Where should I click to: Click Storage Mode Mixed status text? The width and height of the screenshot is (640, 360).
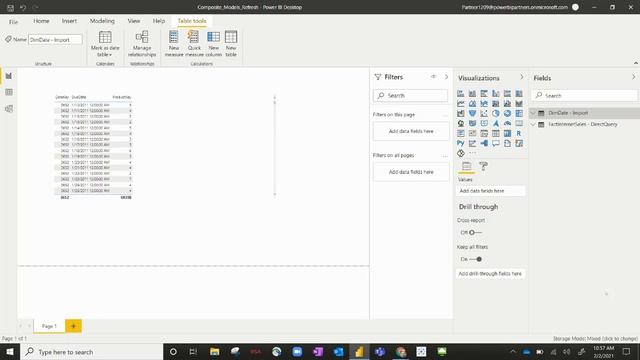tap(595, 339)
